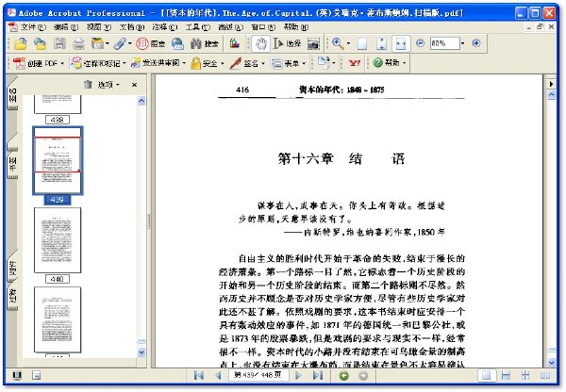Click the red seal stamp icon
The width and height of the screenshot is (566, 392).
pos(142,43)
